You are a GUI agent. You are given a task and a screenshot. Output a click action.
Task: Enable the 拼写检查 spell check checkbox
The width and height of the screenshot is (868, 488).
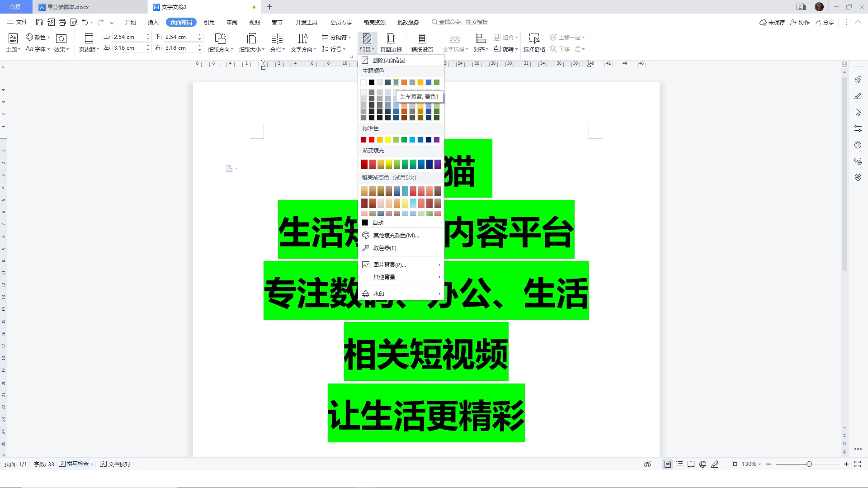(x=62, y=464)
